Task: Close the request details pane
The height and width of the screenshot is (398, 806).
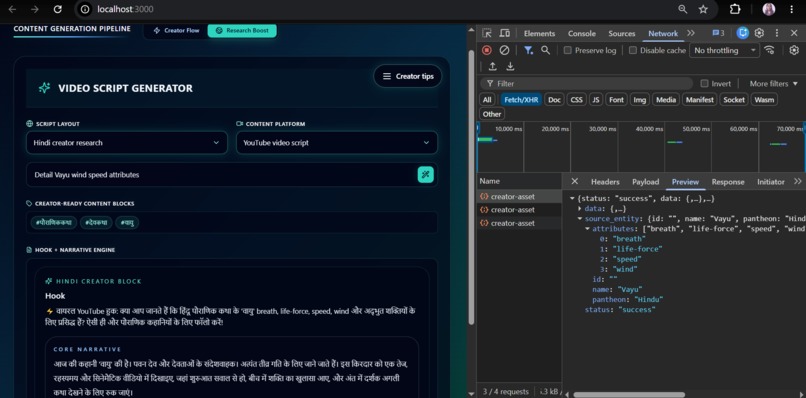Action: pyautogui.click(x=575, y=182)
